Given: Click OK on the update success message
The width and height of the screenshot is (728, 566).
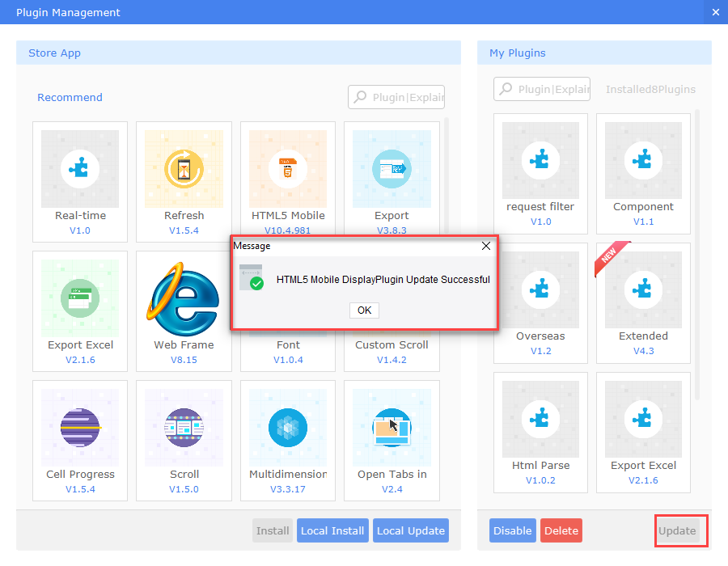Looking at the screenshot, I should pos(364,310).
